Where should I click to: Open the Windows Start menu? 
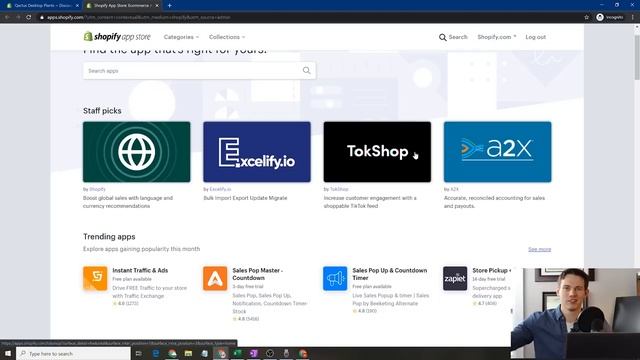pyautogui.click(x=8, y=353)
